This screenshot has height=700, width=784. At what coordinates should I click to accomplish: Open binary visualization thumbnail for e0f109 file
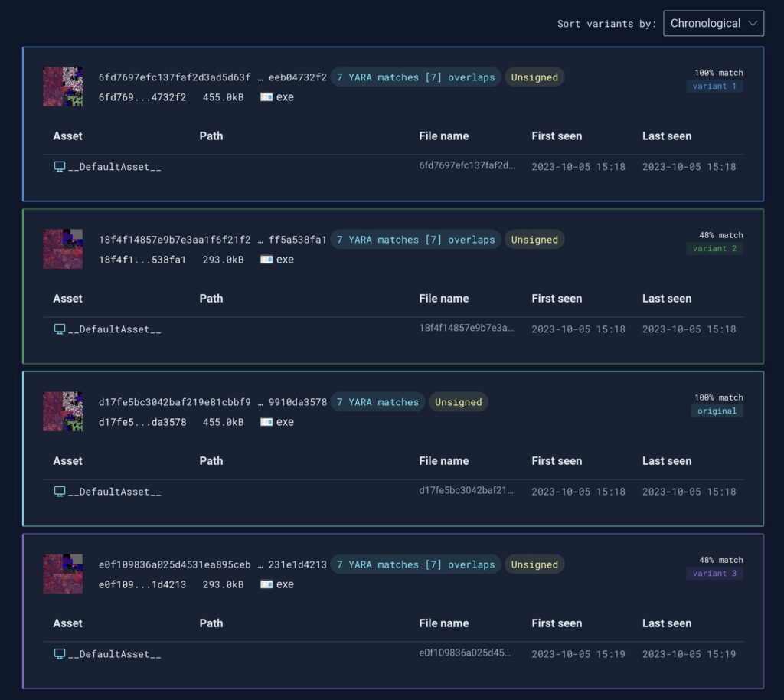pos(63,574)
